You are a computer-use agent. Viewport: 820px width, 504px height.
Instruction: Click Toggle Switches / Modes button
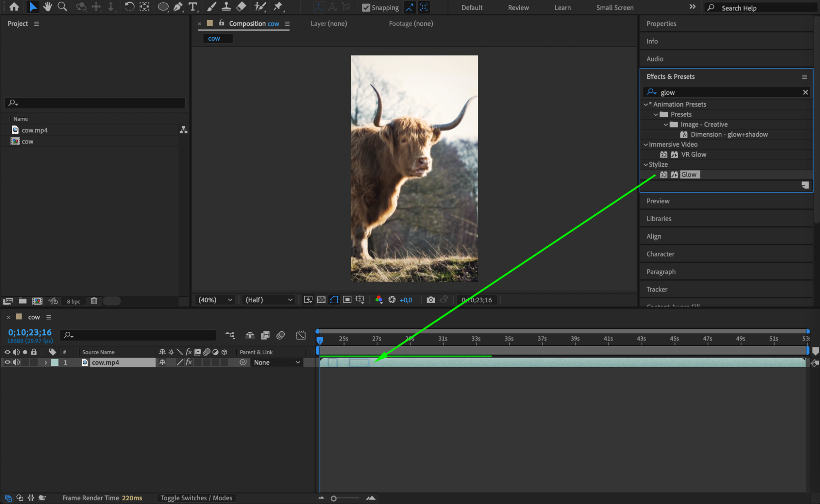click(196, 498)
